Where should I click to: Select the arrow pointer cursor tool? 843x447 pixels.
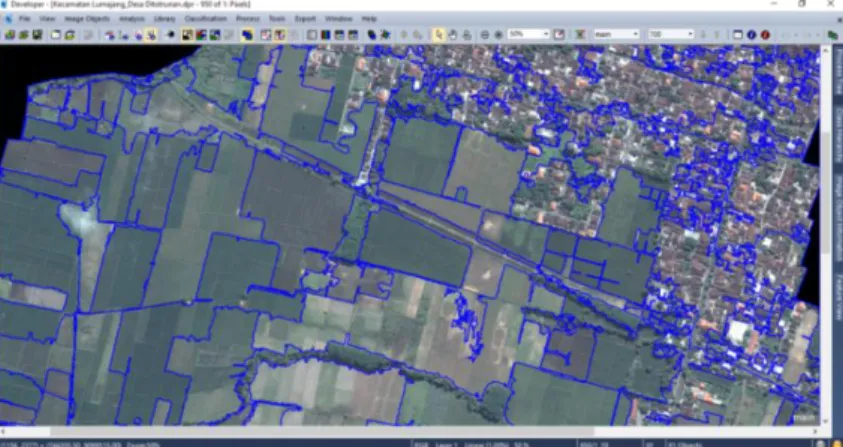[x=439, y=34]
